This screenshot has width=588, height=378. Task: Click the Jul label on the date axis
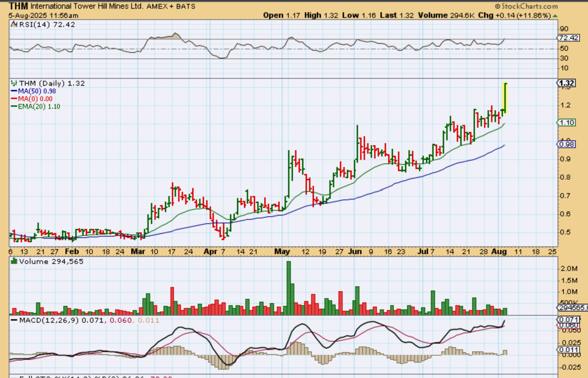click(x=422, y=251)
